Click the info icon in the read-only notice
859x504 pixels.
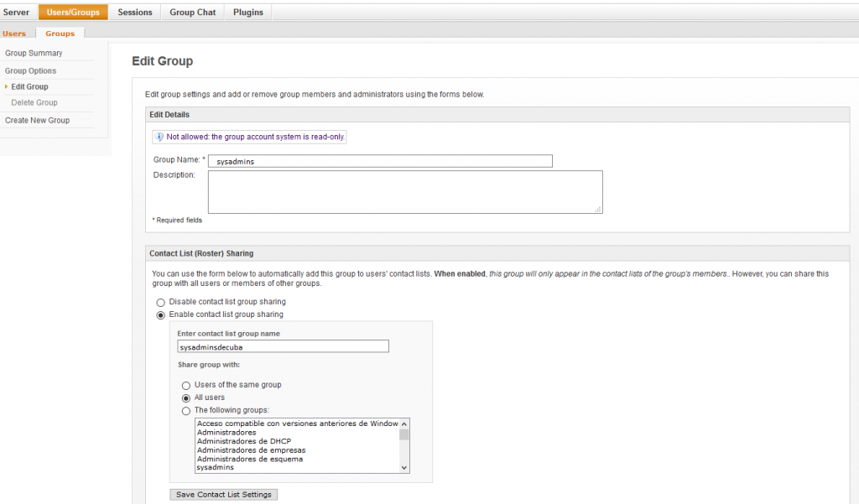pyautogui.click(x=159, y=137)
